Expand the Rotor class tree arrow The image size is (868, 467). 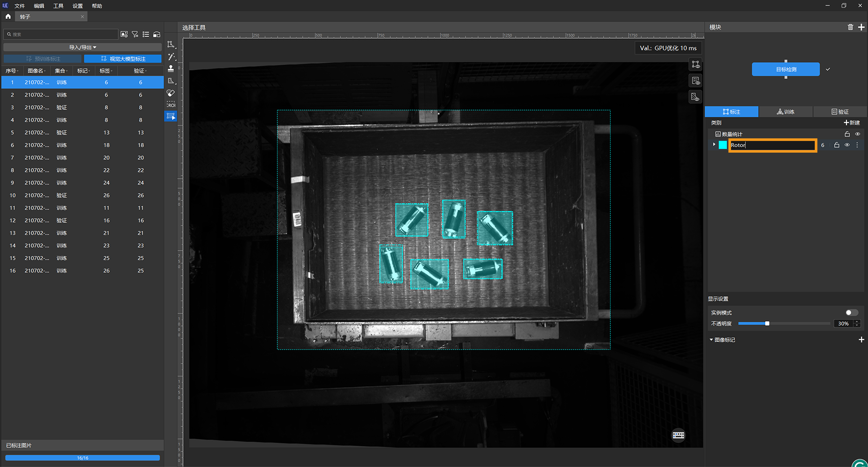[x=714, y=145]
